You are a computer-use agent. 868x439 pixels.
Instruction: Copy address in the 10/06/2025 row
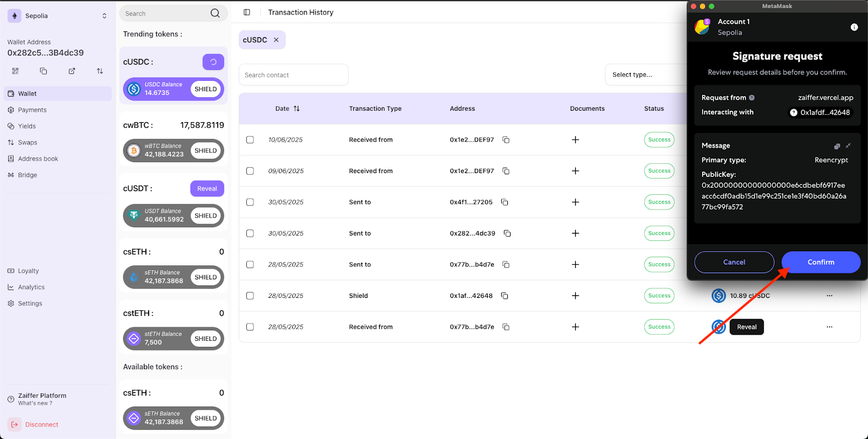click(x=506, y=140)
